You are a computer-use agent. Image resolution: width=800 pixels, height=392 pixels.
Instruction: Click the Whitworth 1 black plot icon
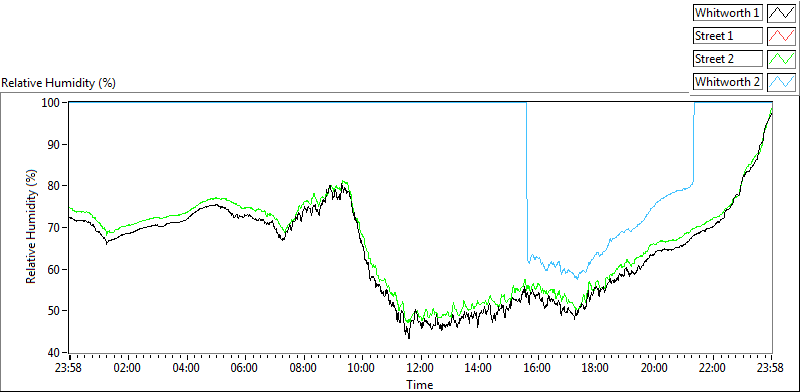coord(781,13)
